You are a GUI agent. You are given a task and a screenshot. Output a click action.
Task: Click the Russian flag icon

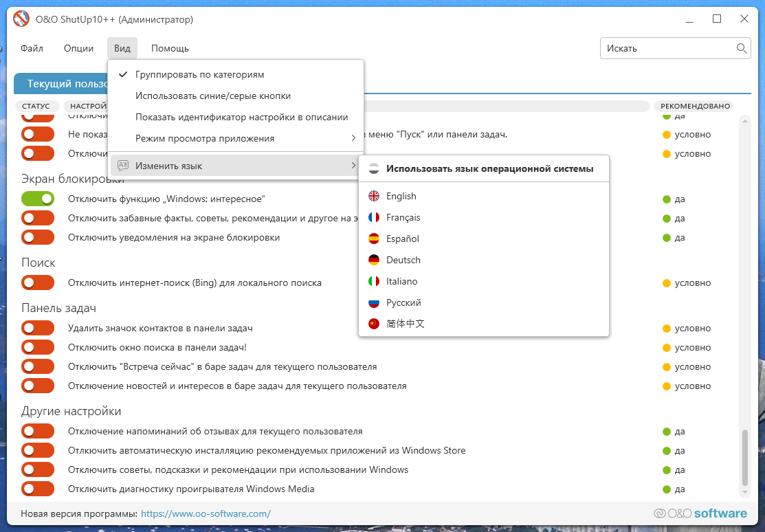tap(374, 302)
